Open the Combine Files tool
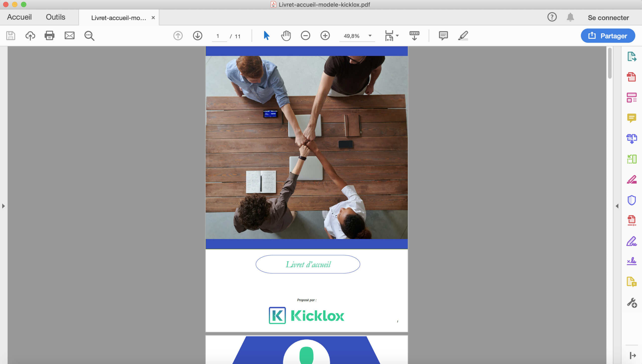This screenshot has height=364, width=642. pyautogui.click(x=632, y=139)
